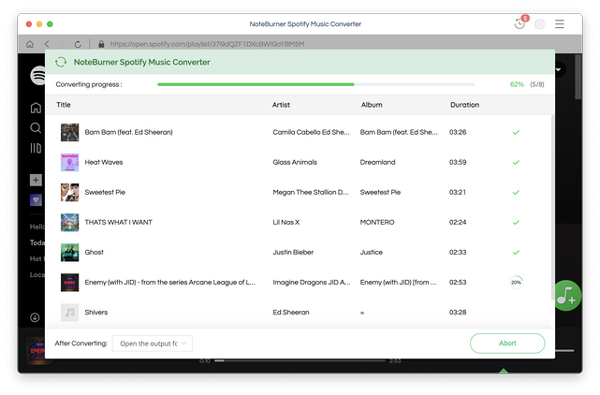Open Spotify logo in sidebar
This screenshot has height=395, width=600.
(x=38, y=75)
